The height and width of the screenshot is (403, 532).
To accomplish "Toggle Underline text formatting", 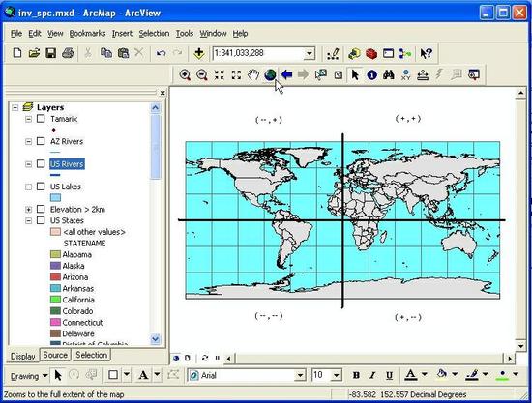I will point(389,375).
